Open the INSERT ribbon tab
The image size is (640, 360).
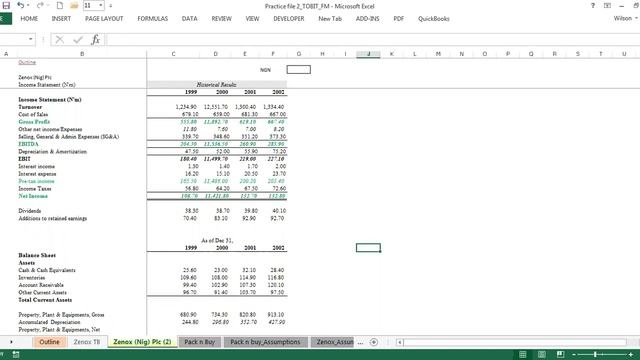pos(61,19)
